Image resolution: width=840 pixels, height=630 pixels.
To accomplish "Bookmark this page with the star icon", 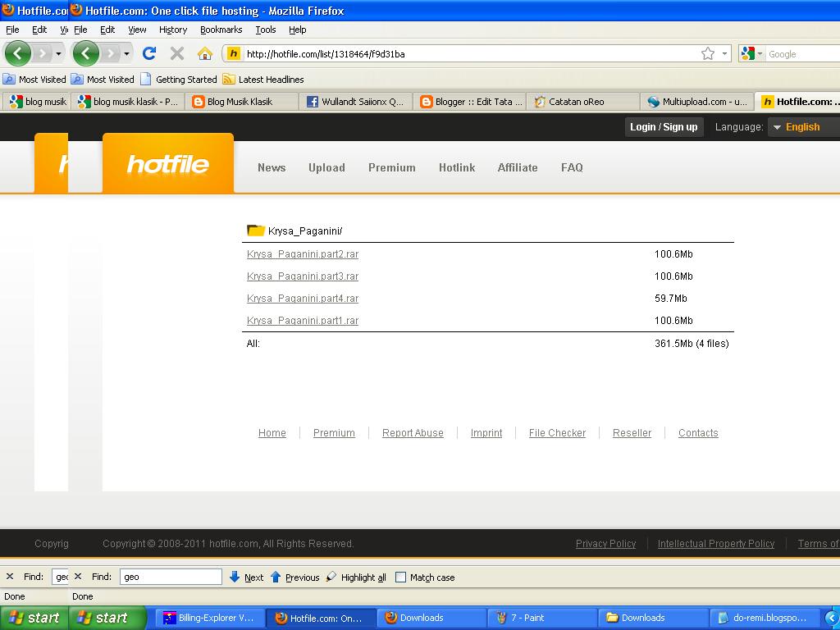I will (708, 53).
